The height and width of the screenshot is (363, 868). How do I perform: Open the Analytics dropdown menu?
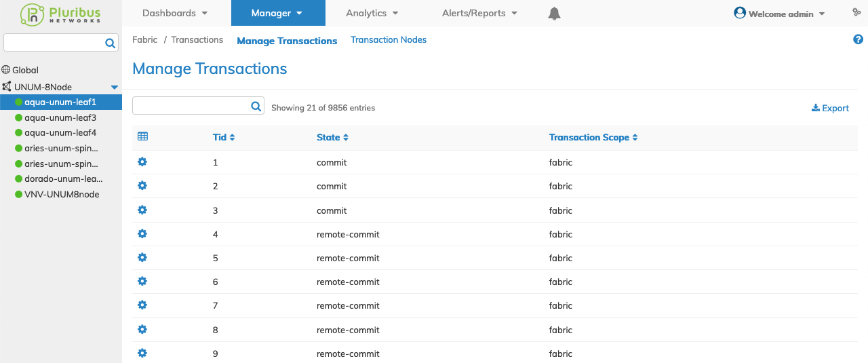pyautogui.click(x=372, y=13)
